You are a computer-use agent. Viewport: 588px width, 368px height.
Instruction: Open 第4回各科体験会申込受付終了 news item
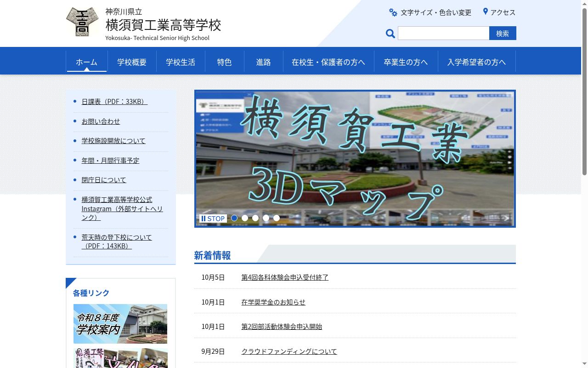coord(285,277)
